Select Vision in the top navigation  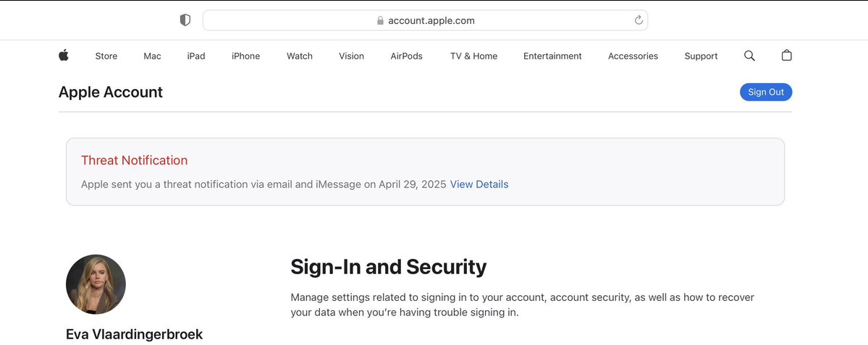pyautogui.click(x=351, y=56)
